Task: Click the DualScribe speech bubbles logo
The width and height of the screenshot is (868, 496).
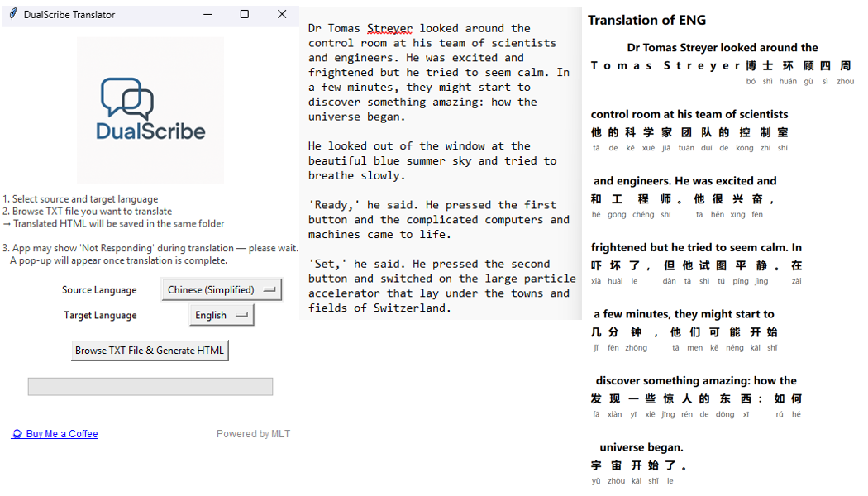Action: 127,98
